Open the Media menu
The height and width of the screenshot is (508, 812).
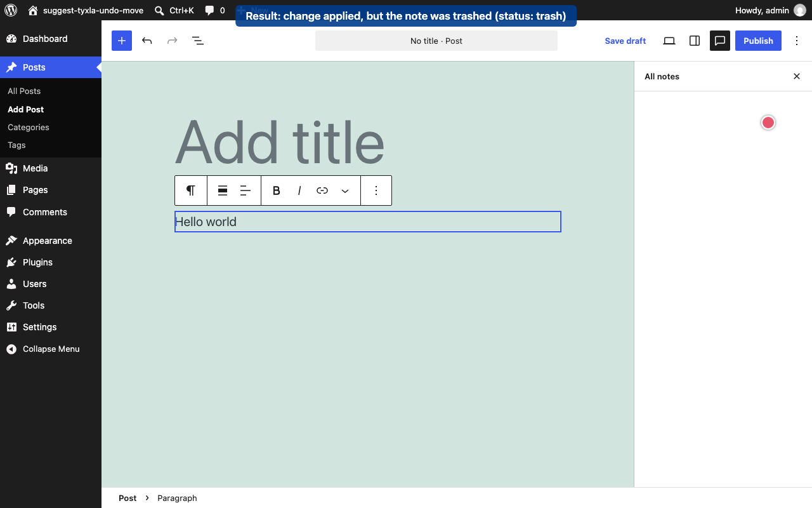51,168
